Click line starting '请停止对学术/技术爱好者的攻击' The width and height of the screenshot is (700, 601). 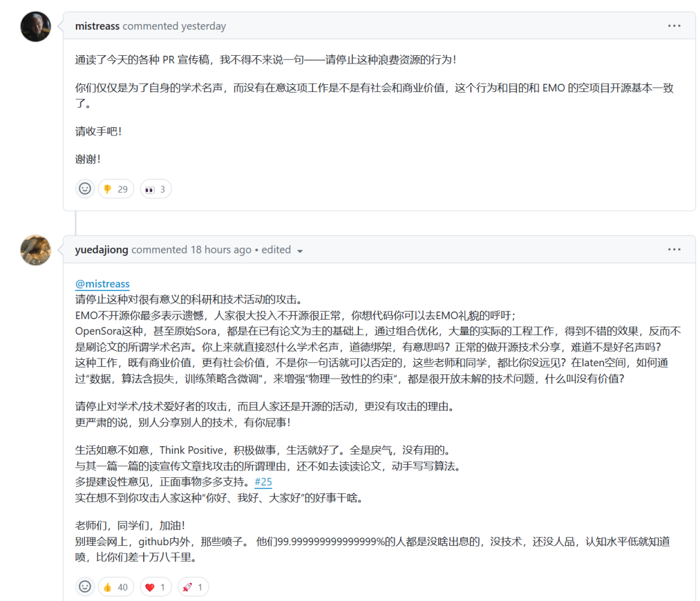[264, 407]
